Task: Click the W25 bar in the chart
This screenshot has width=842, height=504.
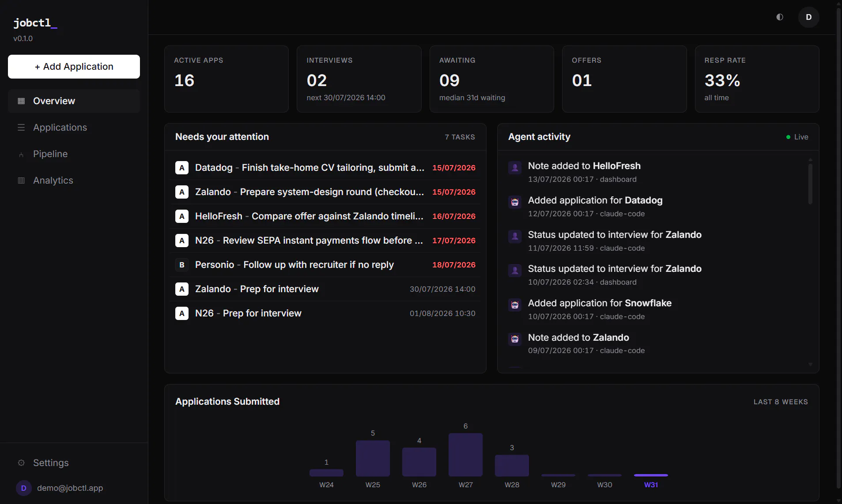Action: [x=373, y=458]
